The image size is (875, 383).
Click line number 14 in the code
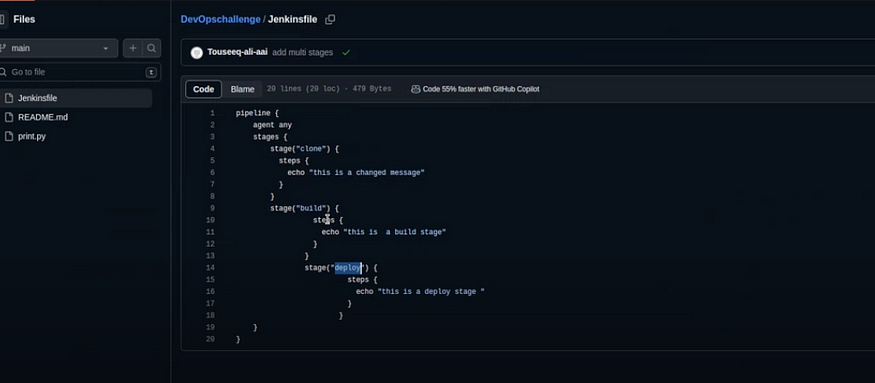pos(210,268)
